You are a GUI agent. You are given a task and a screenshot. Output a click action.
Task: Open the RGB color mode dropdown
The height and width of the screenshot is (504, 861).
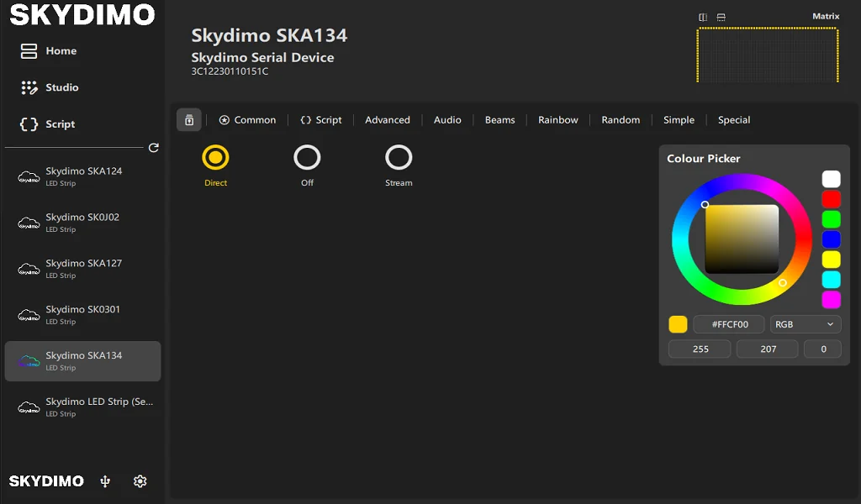805,324
